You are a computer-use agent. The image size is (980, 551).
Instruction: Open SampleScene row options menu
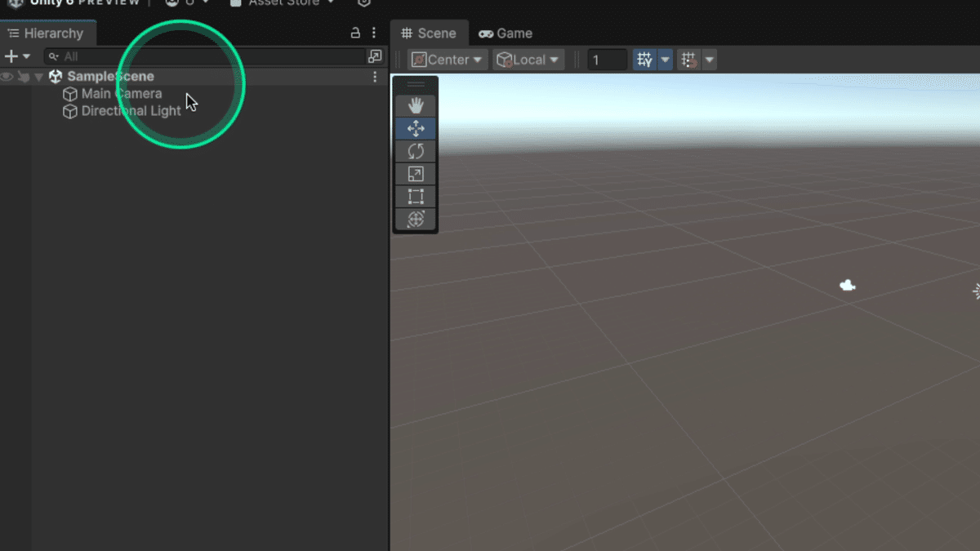tap(375, 77)
